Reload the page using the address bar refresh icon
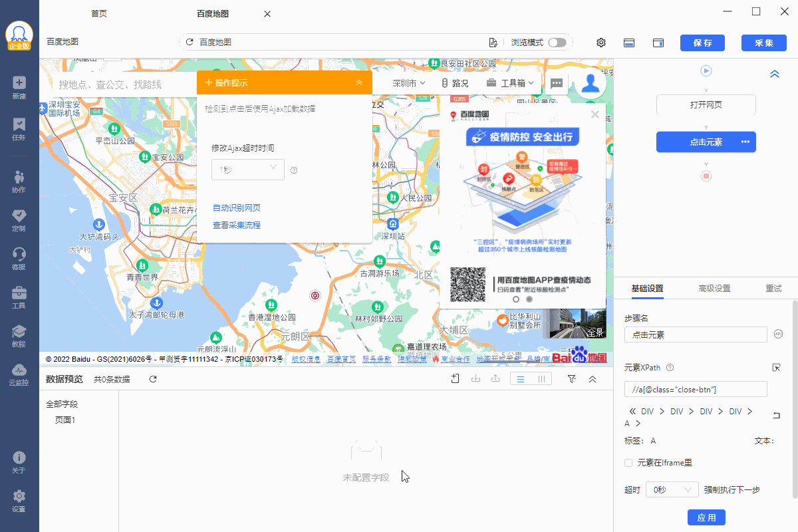The width and height of the screenshot is (798, 532). tap(190, 43)
